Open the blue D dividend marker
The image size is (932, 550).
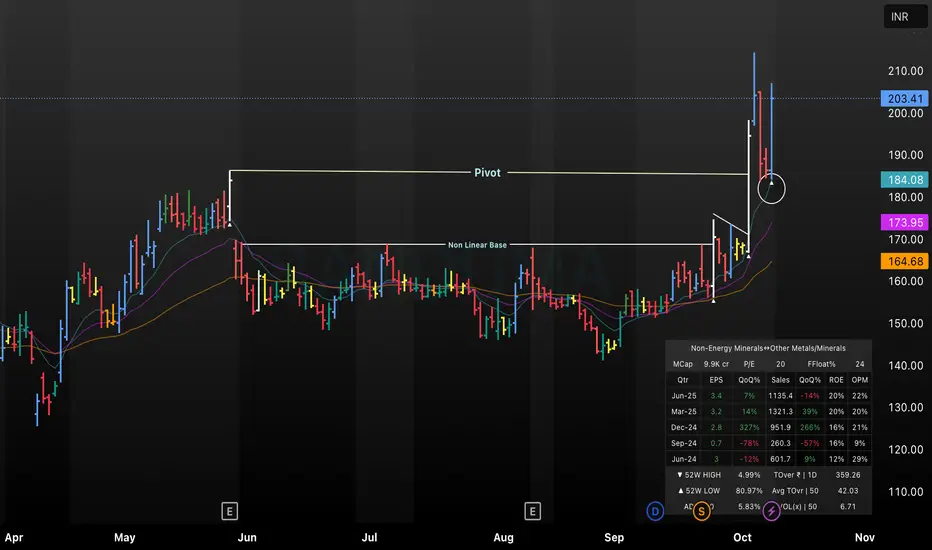[x=655, y=511]
